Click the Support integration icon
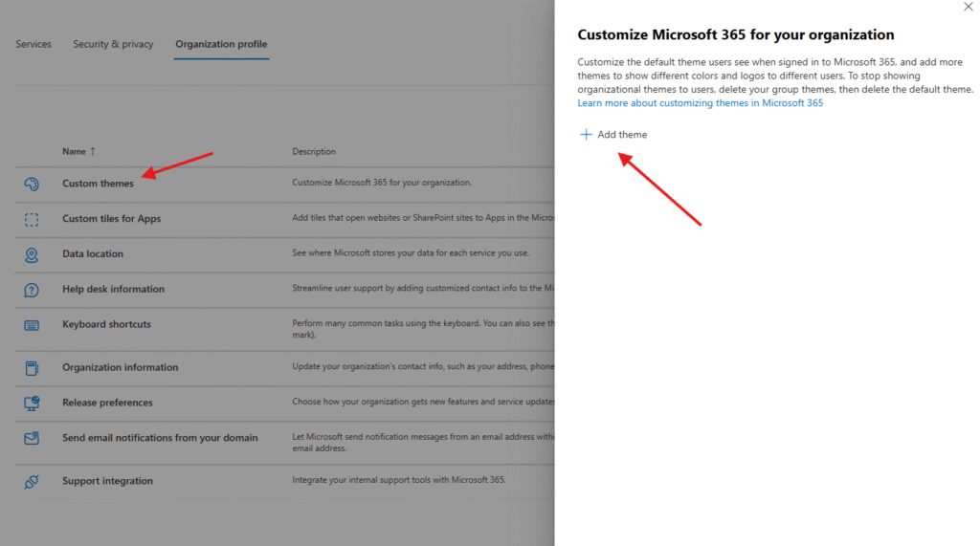Image resolution: width=980 pixels, height=546 pixels. pyautogui.click(x=32, y=481)
